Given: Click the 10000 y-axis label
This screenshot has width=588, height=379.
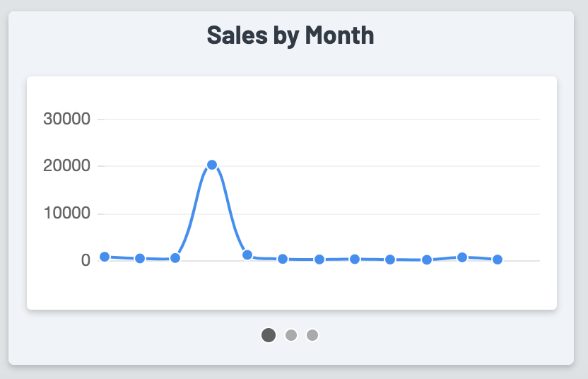Looking at the screenshot, I should pos(67,214).
